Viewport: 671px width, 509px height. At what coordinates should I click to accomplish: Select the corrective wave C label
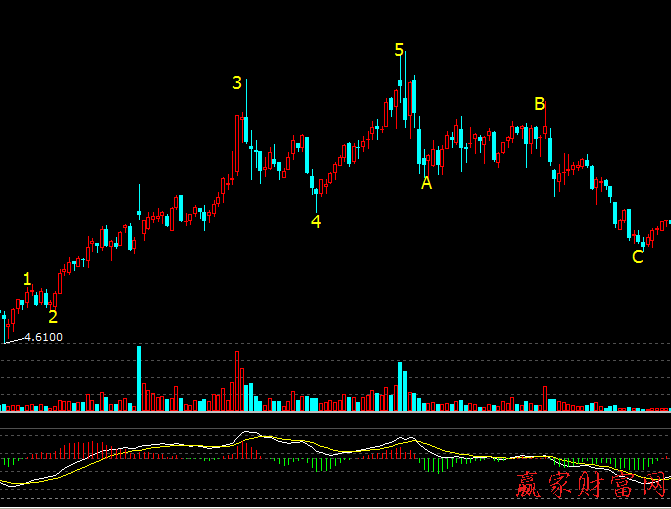click(638, 257)
